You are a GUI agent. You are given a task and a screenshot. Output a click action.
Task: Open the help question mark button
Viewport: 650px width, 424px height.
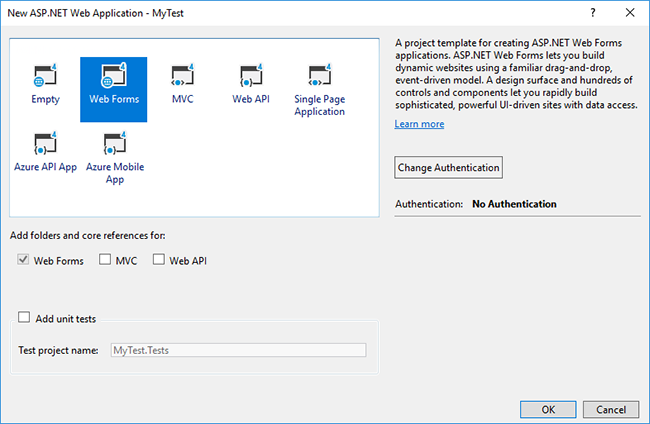pyautogui.click(x=593, y=13)
